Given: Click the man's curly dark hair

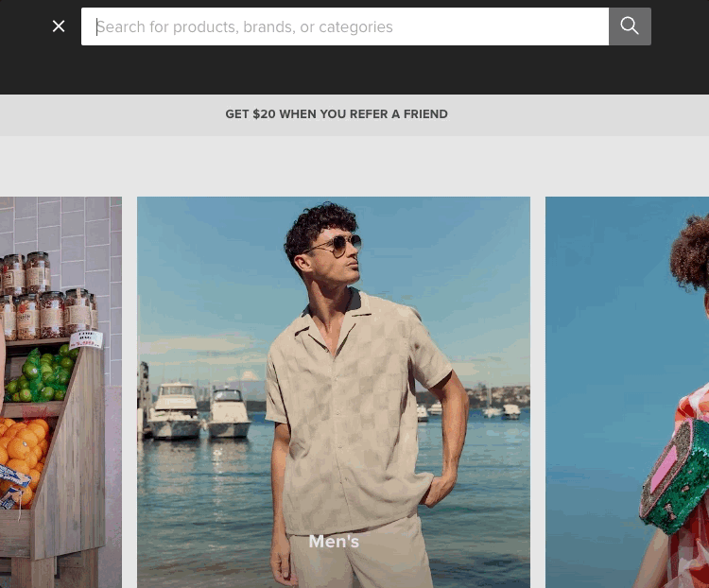Looking at the screenshot, I should [x=321, y=221].
